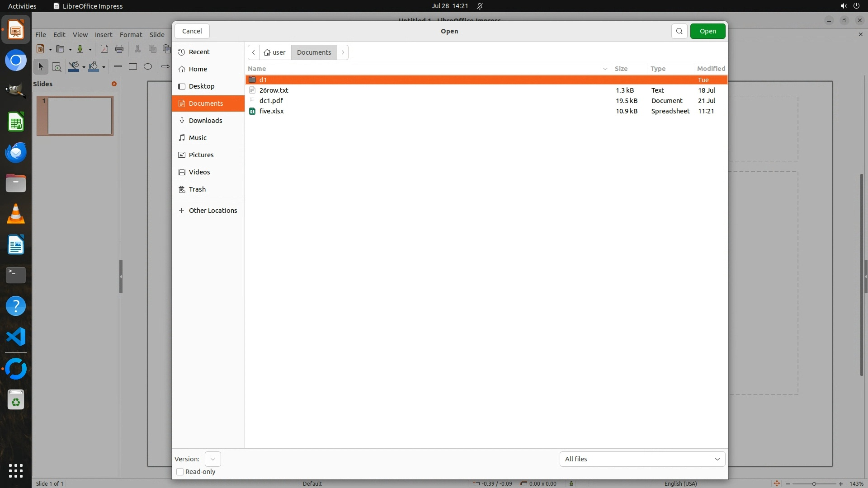The height and width of the screenshot is (488, 868).
Task: Choose the arrow Select tool
Action: [41, 67]
